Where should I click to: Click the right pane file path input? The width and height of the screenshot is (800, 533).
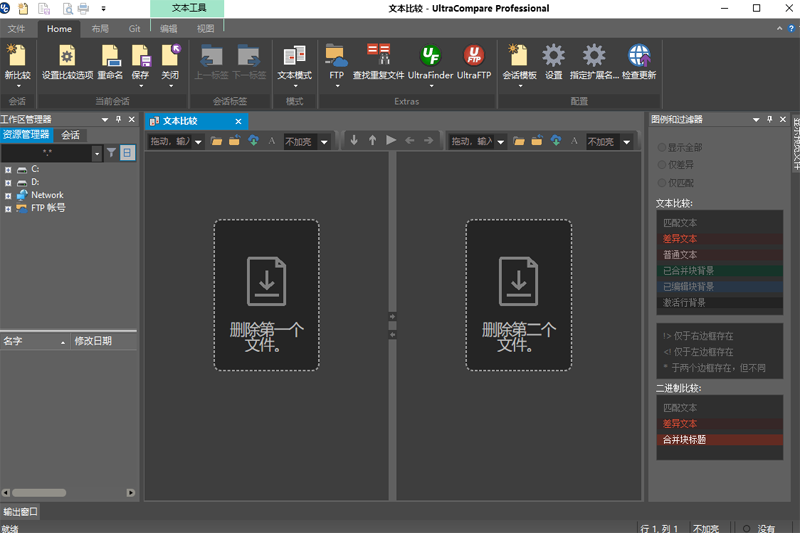[x=472, y=142]
